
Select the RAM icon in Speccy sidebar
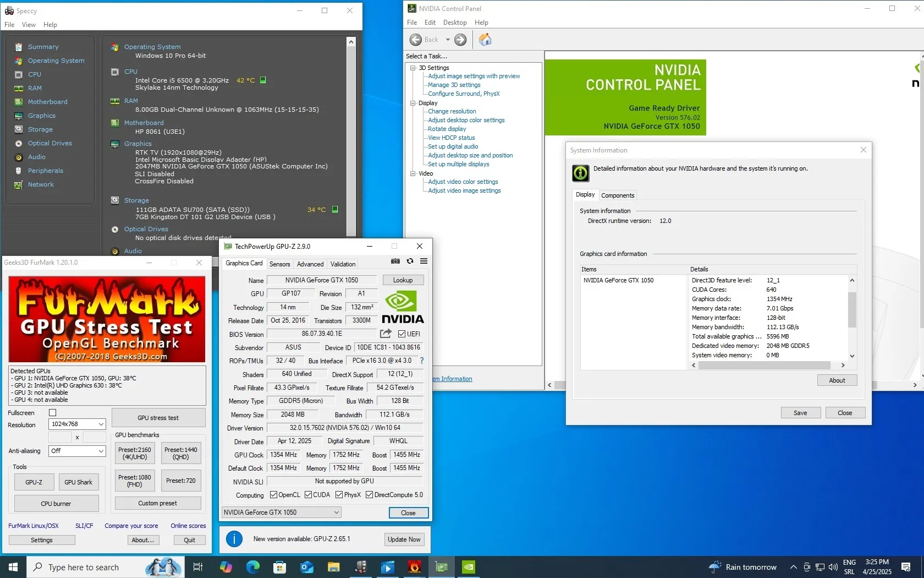19,88
